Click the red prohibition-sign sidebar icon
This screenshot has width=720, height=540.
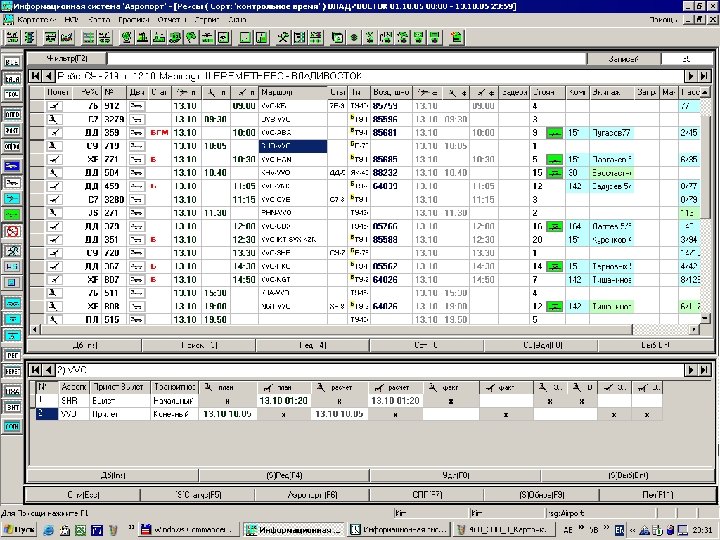pyautogui.click(x=12, y=231)
